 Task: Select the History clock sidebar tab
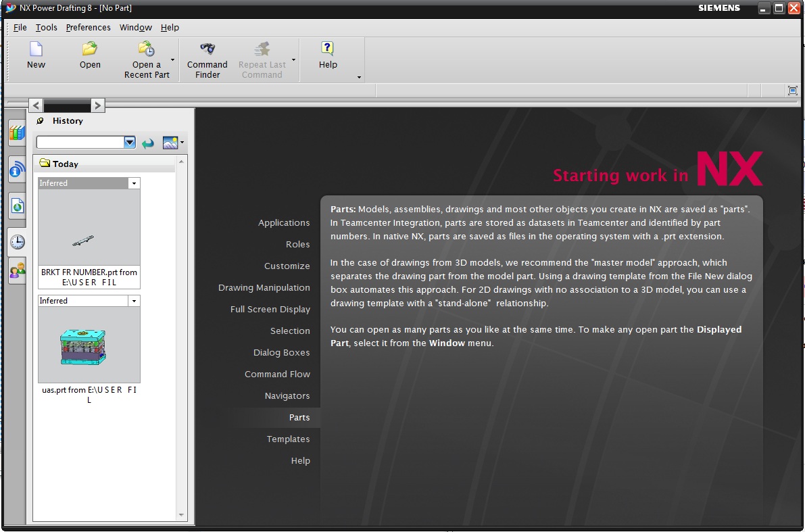click(17, 242)
